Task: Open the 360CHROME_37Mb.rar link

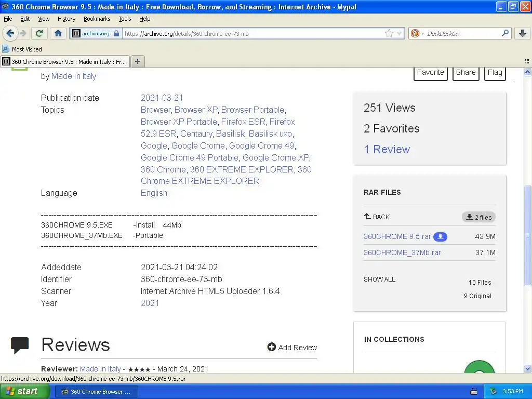Action: (402, 252)
